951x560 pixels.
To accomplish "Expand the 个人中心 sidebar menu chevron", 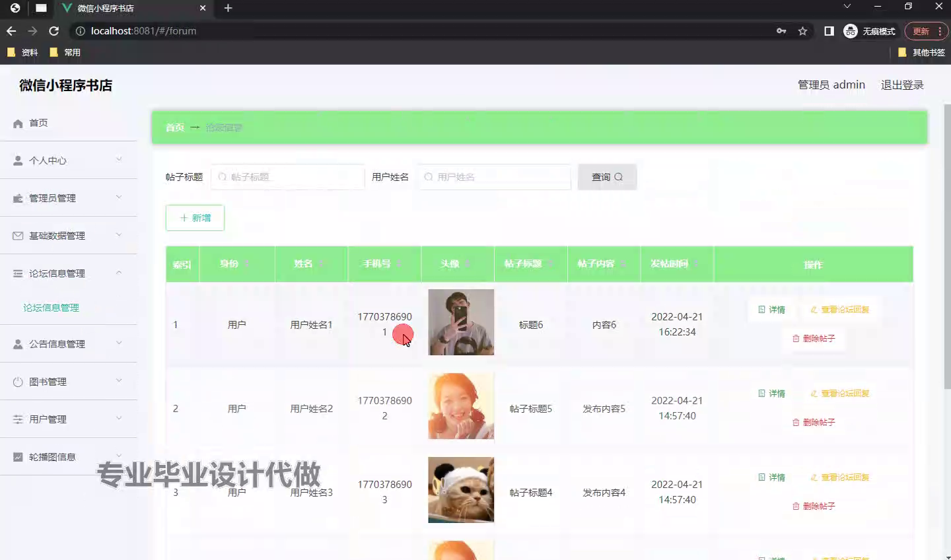I will [x=119, y=159].
